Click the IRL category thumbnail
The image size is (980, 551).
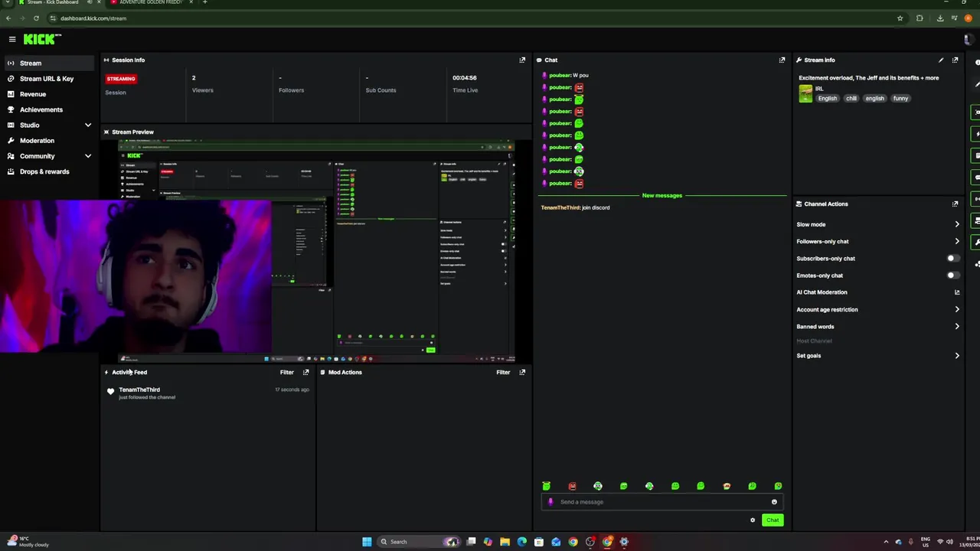coord(805,93)
